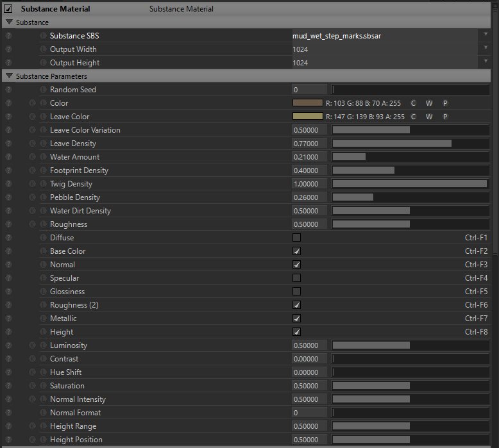Click the help icon beside Substance SBS

tap(8, 36)
